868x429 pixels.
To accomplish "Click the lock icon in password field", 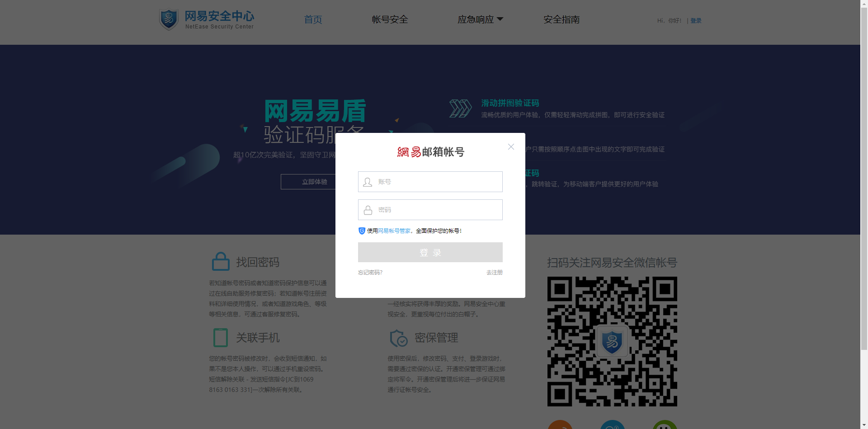I will tap(368, 210).
